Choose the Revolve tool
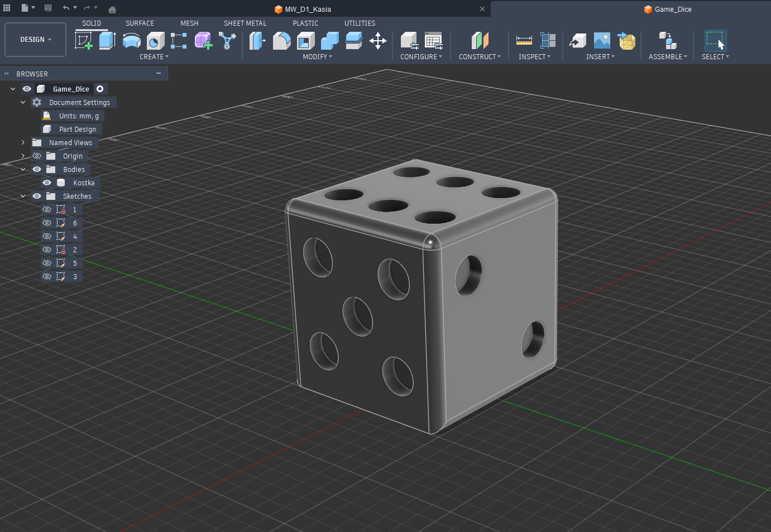The height and width of the screenshot is (532, 771). (x=131, y=41)
